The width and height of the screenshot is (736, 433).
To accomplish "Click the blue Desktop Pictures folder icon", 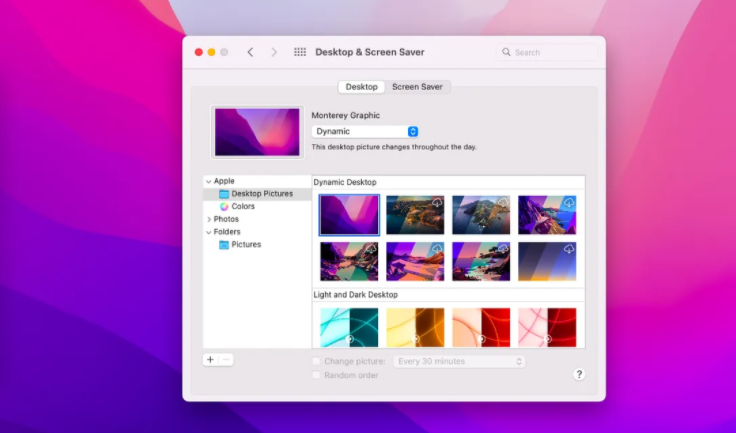I will click(224, 194).
